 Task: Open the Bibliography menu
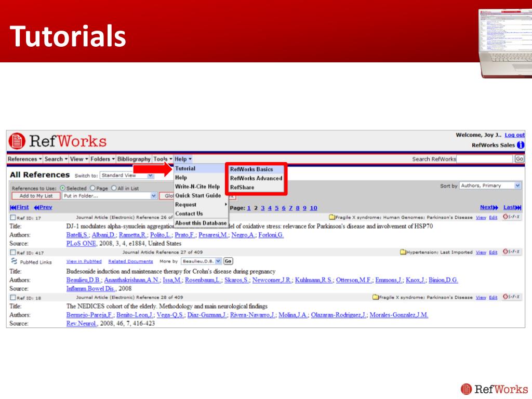click(x=134, y=159)
